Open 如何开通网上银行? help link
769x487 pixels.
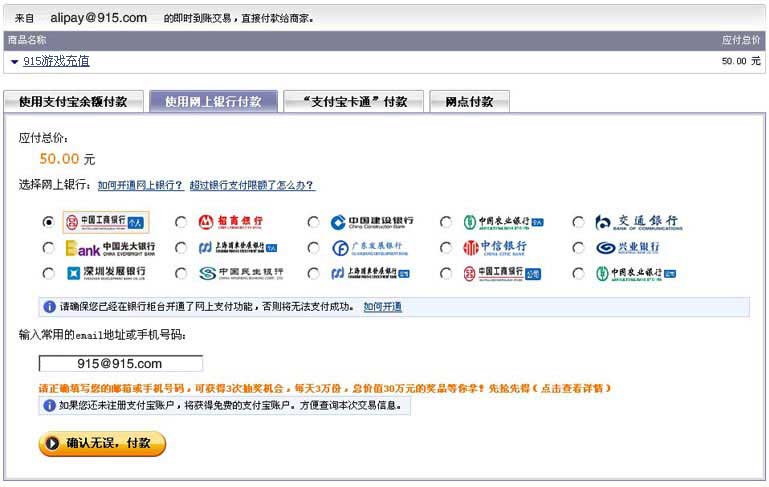pos(141,185)
